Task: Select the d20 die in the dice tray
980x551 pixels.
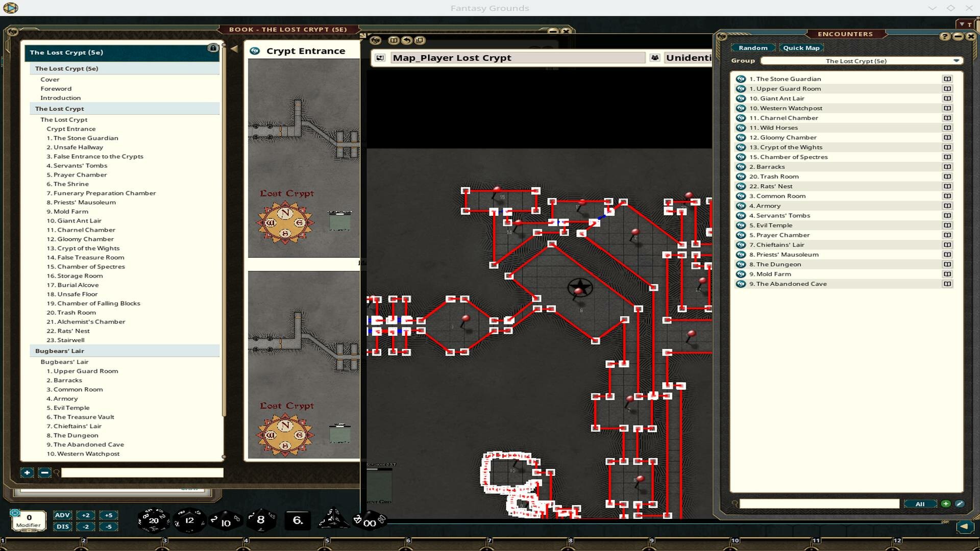Action: point(153,520)
